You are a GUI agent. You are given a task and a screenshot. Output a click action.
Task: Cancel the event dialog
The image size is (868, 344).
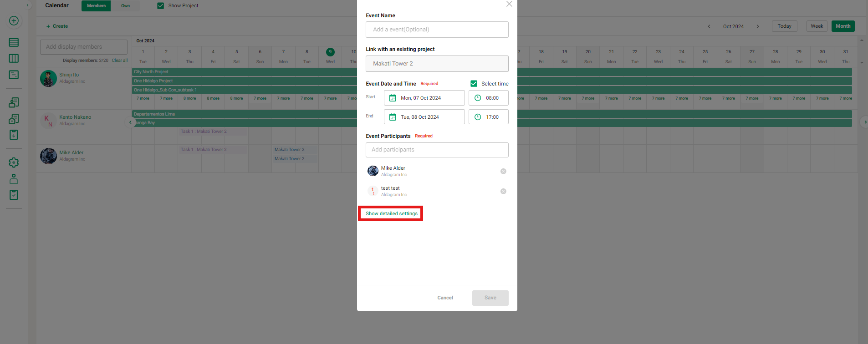445,298
